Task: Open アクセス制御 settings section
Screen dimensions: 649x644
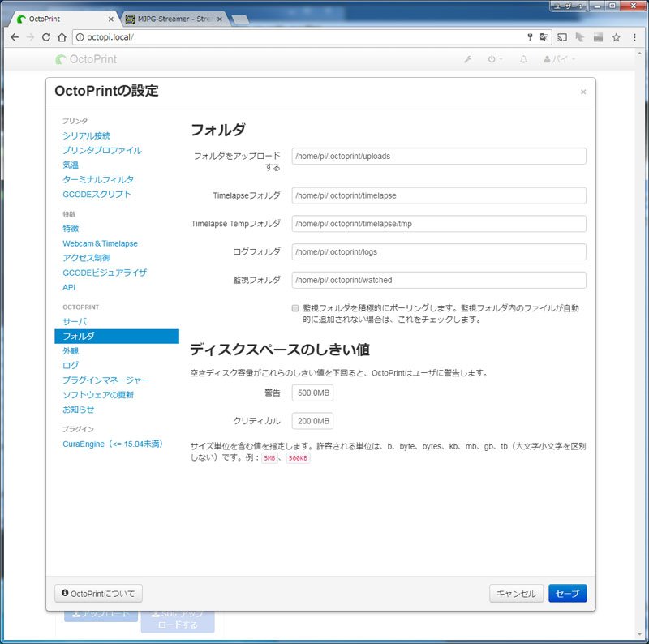Action: click(x=86, y=258)
